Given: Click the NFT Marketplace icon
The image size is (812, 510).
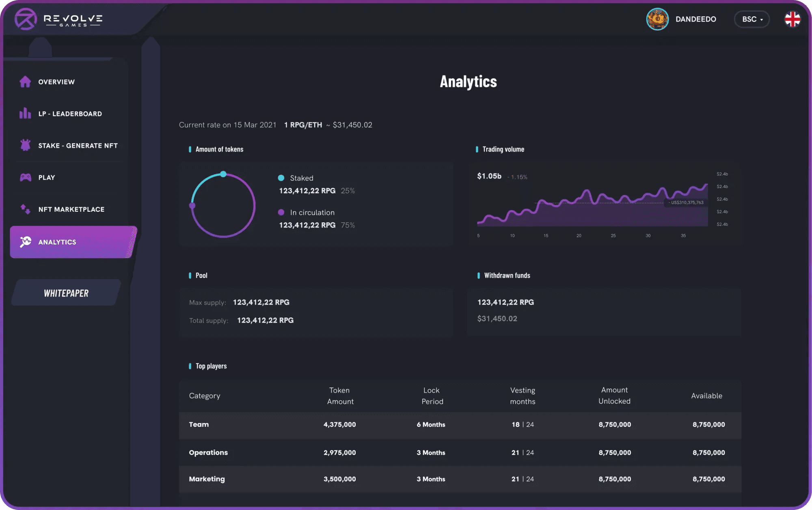Looking at the screenshot, I should (25, 209).
